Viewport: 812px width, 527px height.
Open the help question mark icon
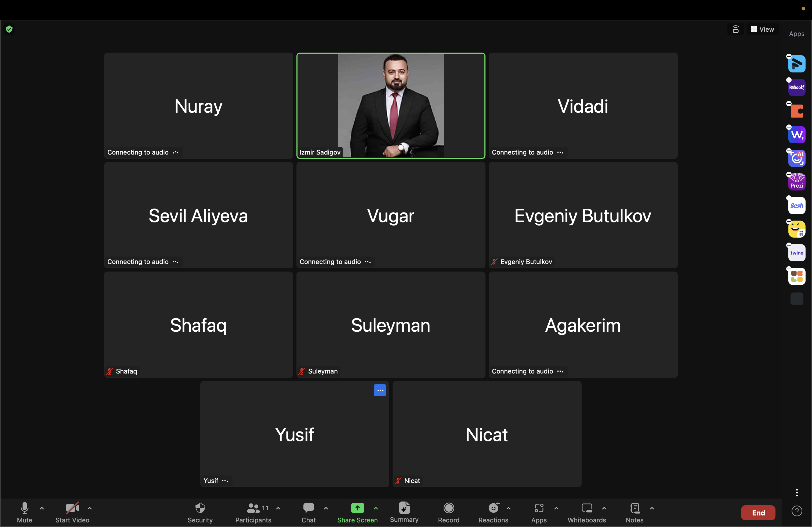[796, 511]
